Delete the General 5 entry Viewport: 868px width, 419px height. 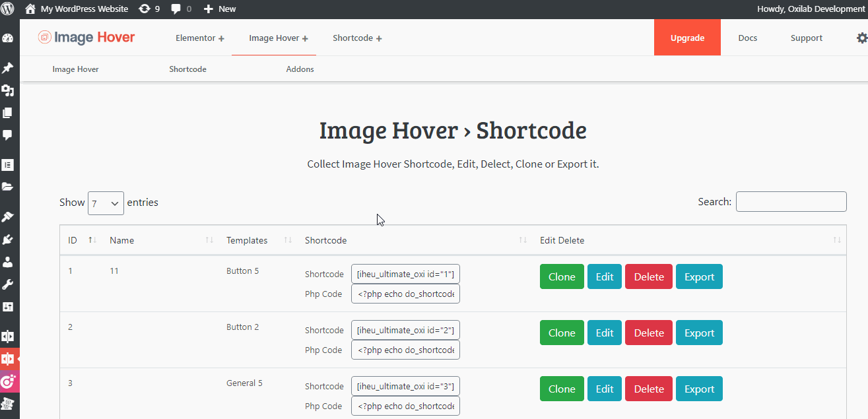[x=649, y=389]
